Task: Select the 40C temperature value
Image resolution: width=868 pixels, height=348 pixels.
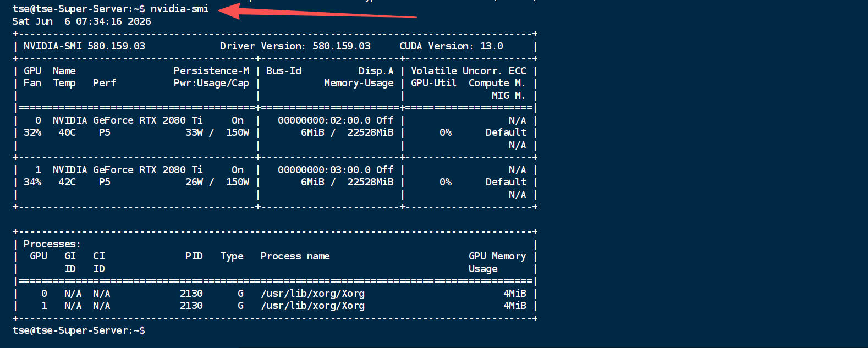Action: pyautogui.click(x=67, y=132)
